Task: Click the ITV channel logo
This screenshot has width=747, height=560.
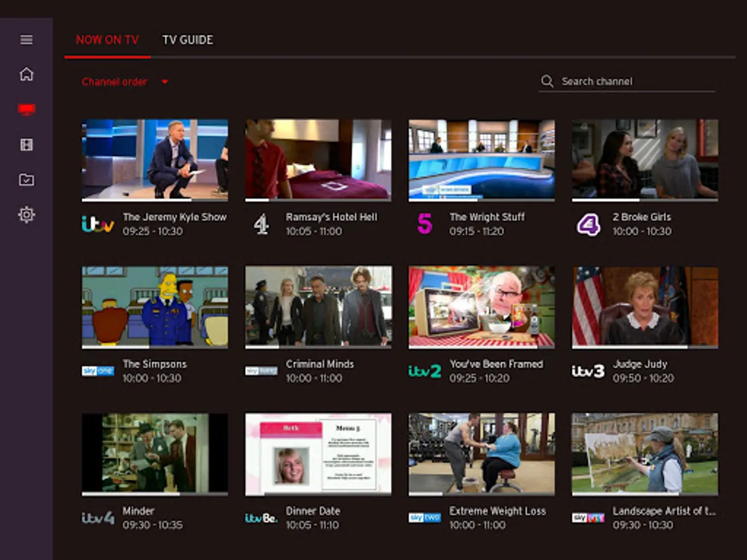Action: point(98,224)
